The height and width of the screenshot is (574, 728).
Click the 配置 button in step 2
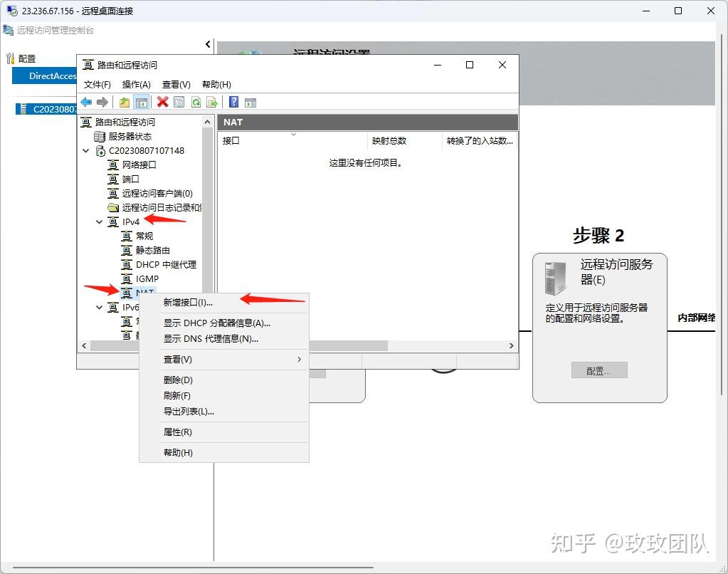[x=598, y=370]
